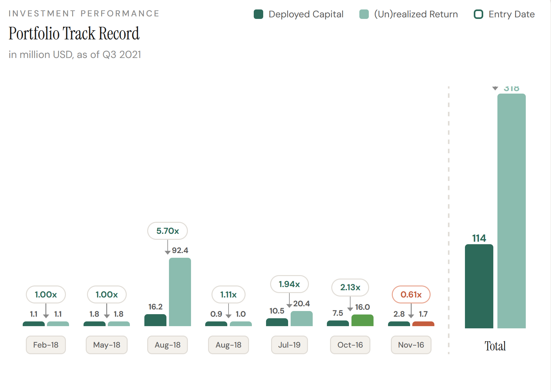The width and height of the screenshot is (551, 392).
Task: Choose the 1.11x multiple badge
Action: 228,295
